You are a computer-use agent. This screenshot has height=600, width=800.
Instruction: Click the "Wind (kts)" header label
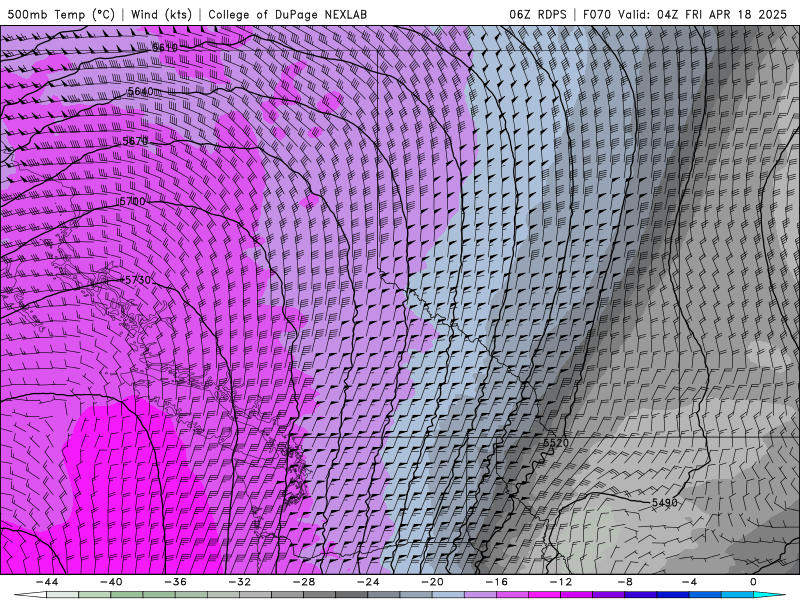161,14
